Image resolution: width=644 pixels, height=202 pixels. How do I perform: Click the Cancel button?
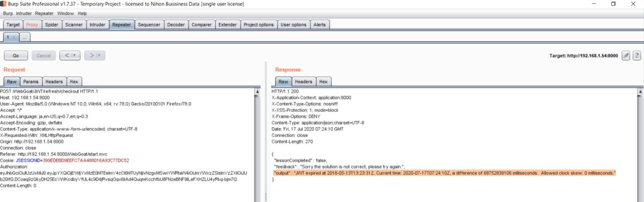click(43, 55)
